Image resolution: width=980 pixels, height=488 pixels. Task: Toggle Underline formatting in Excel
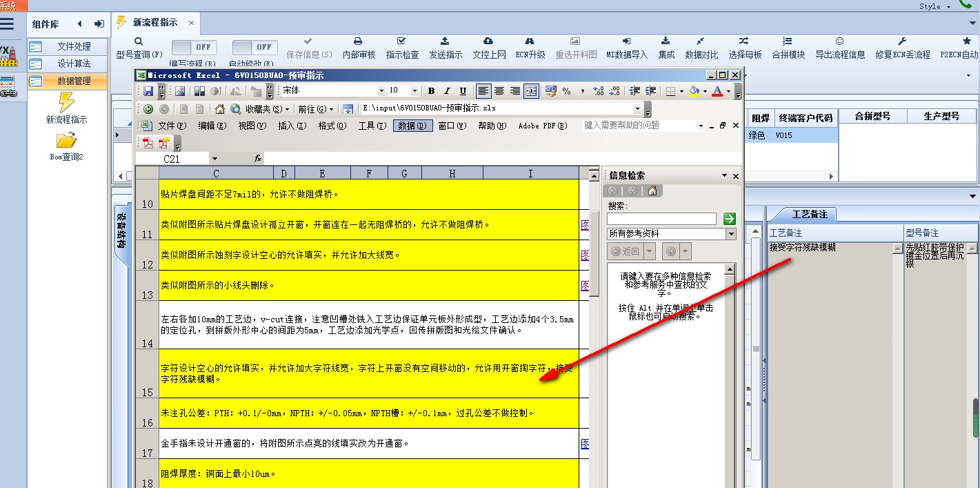pyautogui.click(x=463, y=90)
